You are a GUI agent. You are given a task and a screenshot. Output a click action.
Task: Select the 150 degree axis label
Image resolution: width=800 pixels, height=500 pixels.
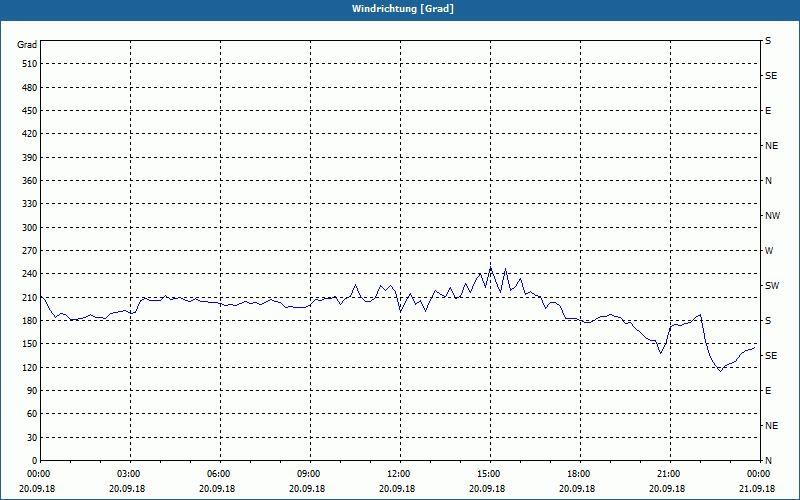pyautogui.click(x=30, y=344)
